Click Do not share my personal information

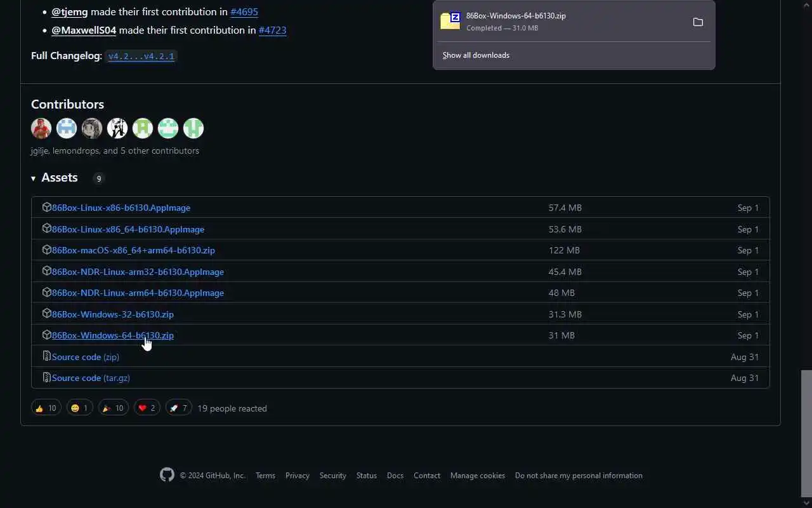(x=579, y=476)
